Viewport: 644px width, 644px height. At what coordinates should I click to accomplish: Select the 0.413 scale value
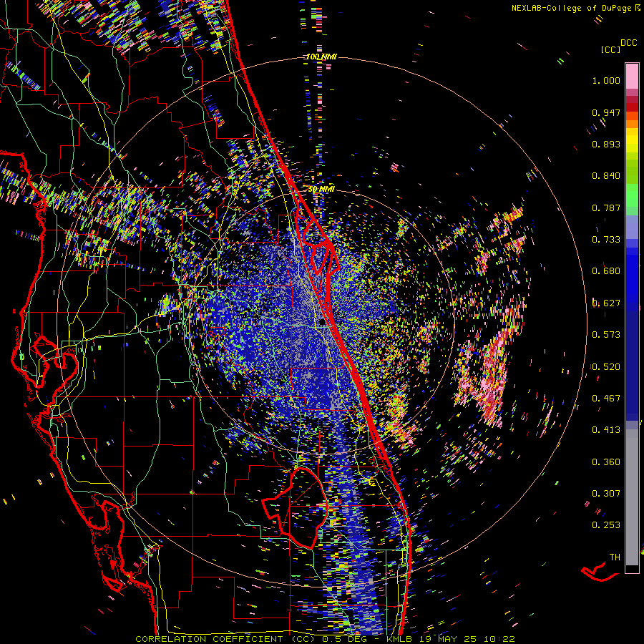click(606, 430)
